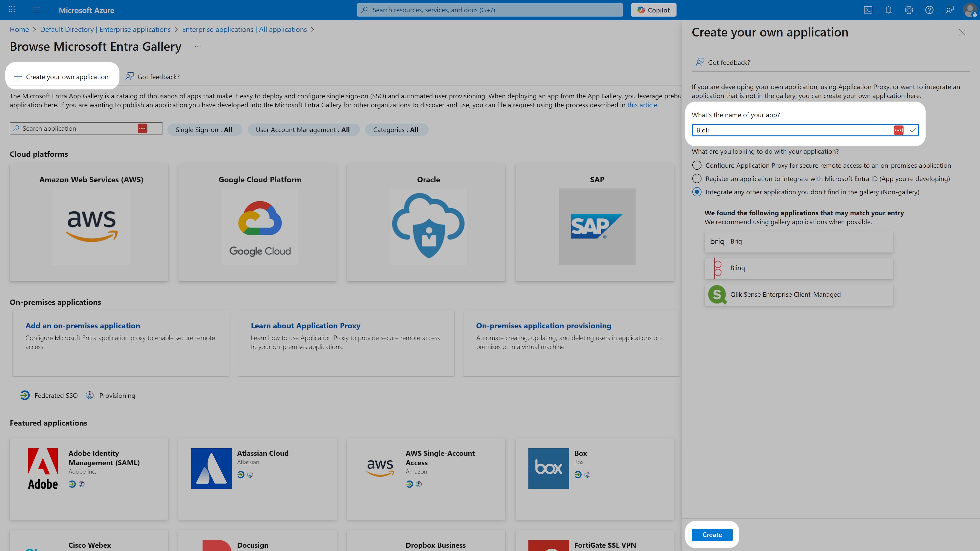Open Learn about Application Proxy

305,325
